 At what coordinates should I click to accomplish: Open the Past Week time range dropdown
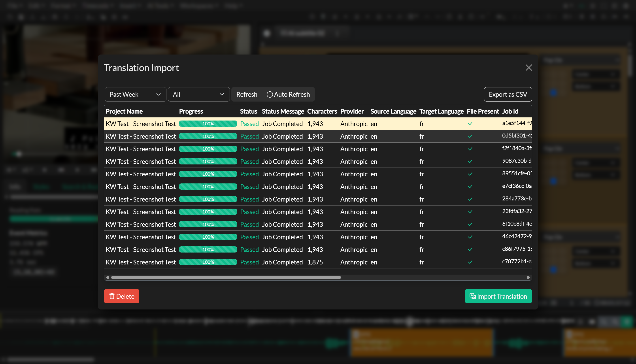[135, 94]
